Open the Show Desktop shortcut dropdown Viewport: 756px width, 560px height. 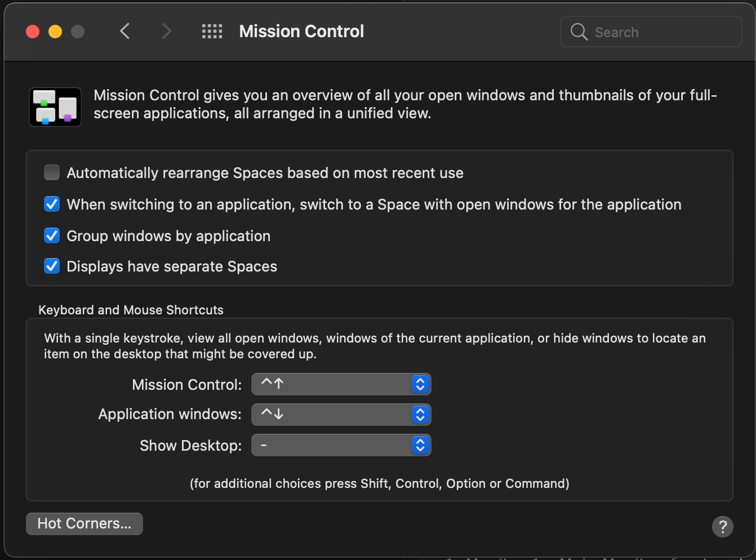(x=341, y=445)
